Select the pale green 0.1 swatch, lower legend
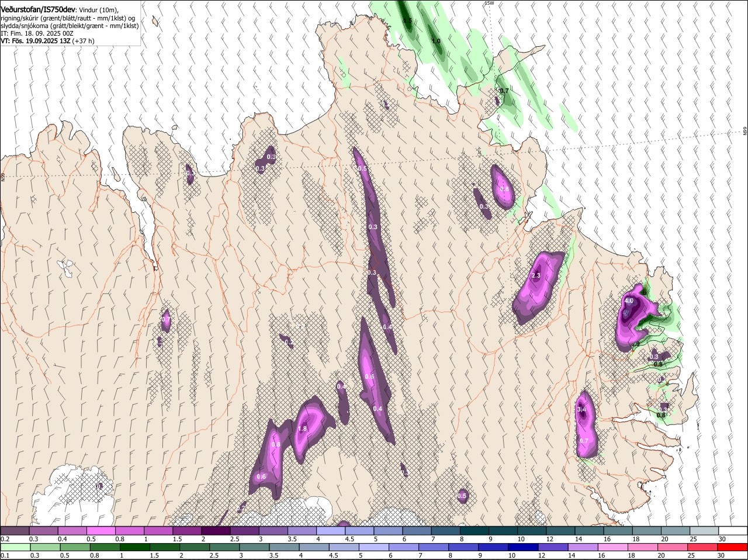748x560 pixels. [15, 547]
